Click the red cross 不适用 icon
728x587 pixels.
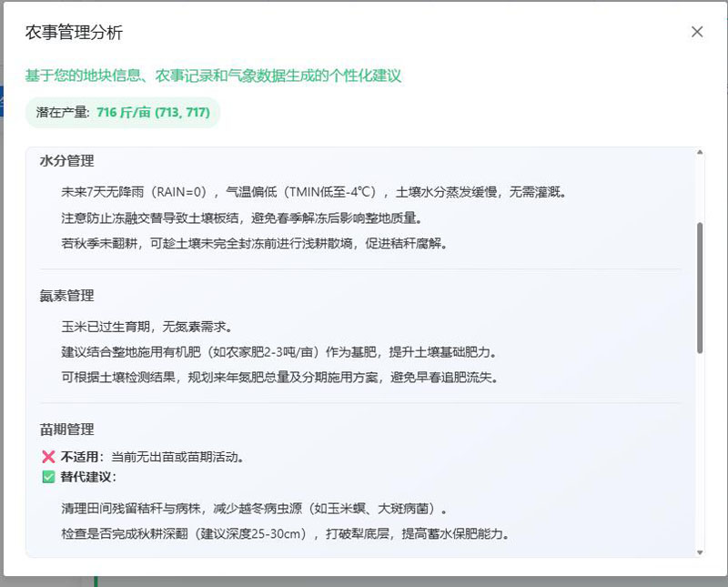[48, 457]
